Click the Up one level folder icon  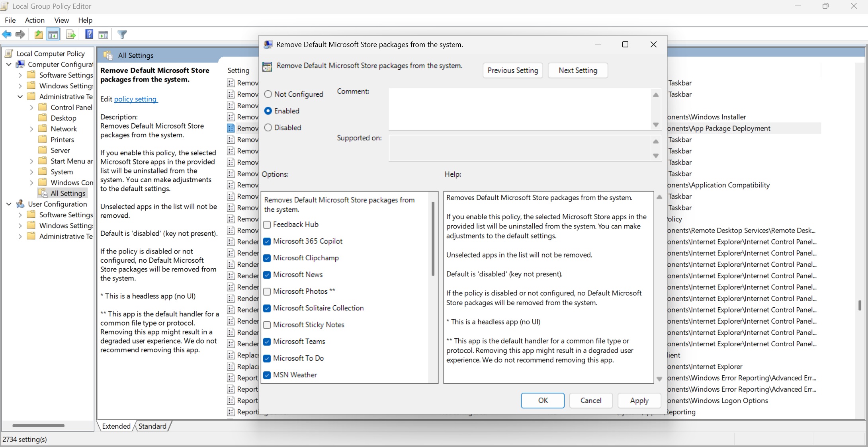(x=39, y=35)
